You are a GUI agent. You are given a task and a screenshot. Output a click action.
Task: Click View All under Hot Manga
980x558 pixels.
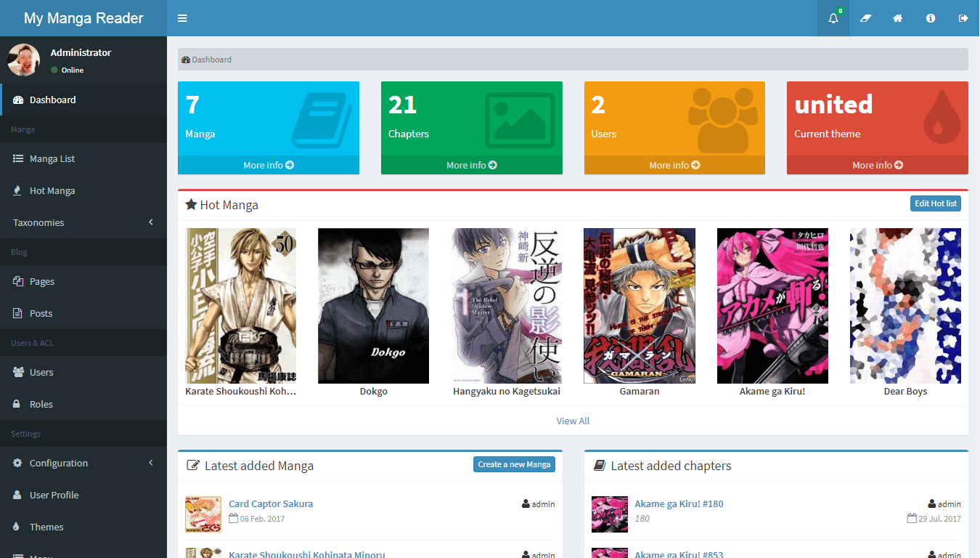pyautogui.click(x=573, y=421)
